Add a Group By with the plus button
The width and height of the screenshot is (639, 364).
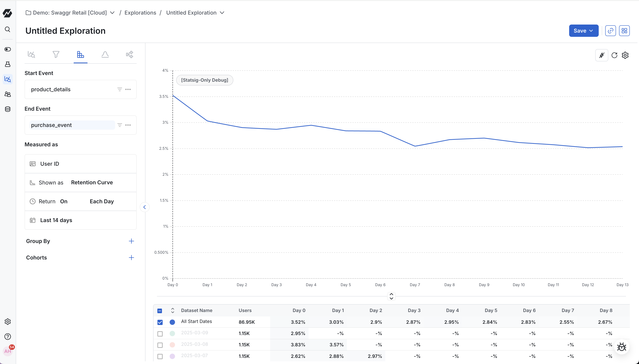(x=131, y=241)
